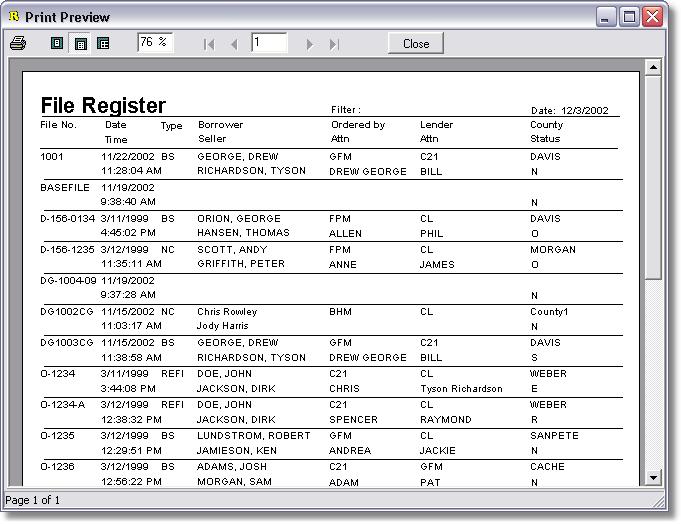Image resolution: width=681 pixels, height=524 pixels.
Task: Go to the next page arrow
Action: point(309,44)
